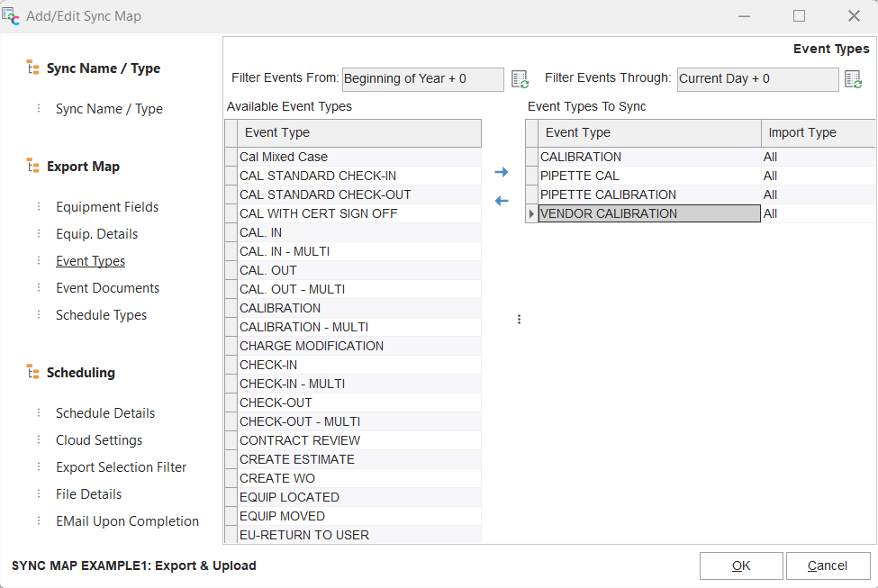Screen dimensions: 878x588
Task: Select PIPETTE CAL in sync list
Action: (579, 176)
